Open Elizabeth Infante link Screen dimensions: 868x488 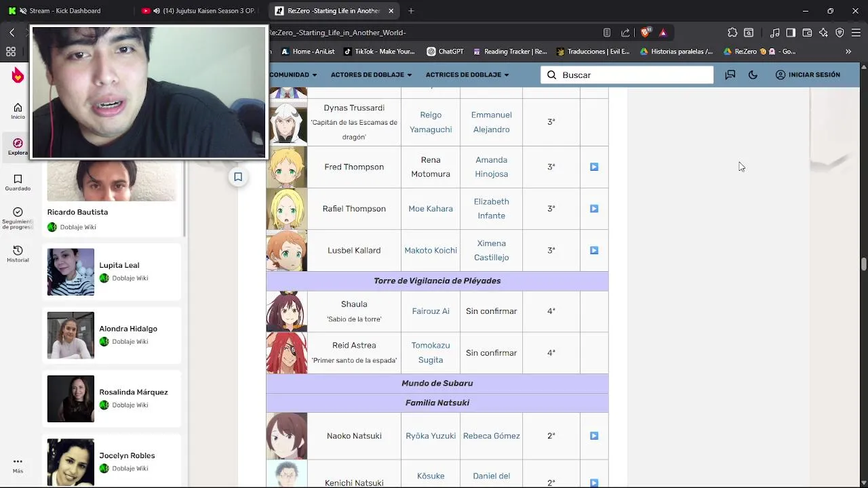pyautogui.click(x=491, y=209)
